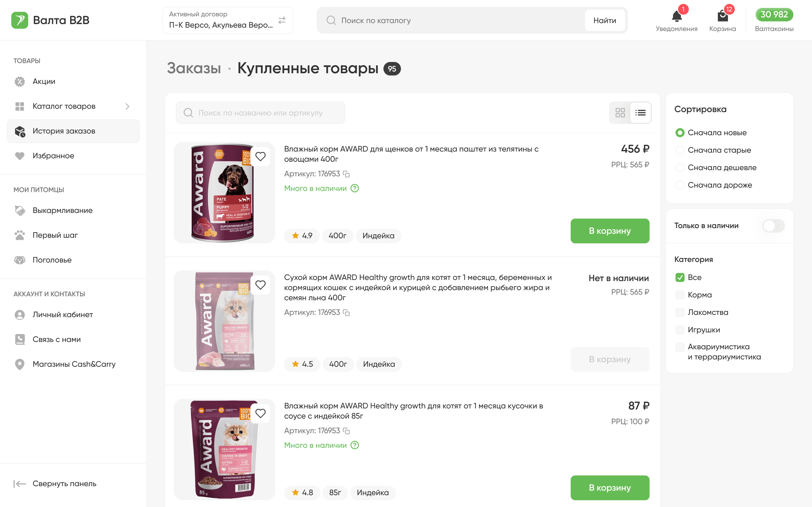Open the dry kitten food thumbnail
This screenshot has width=812, height=507.
[x=224, y=321]
